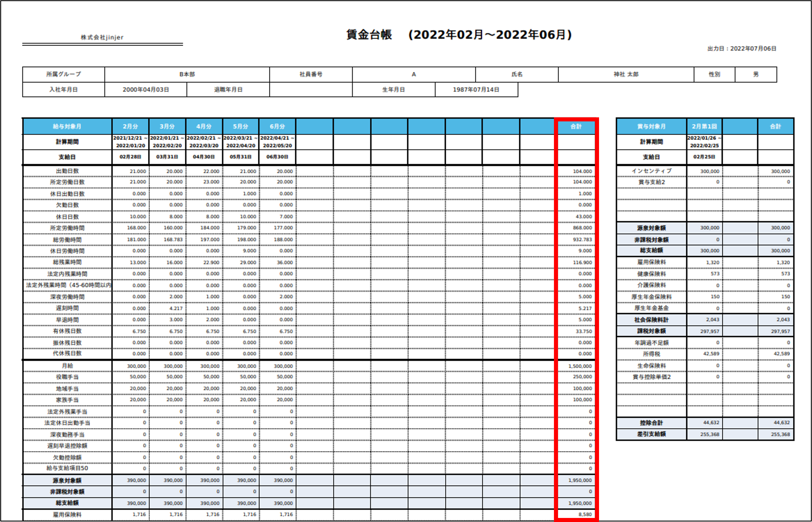Select the 6月分 column header
Viewport: 812px width, 522px height.
(x=277, y=126)
